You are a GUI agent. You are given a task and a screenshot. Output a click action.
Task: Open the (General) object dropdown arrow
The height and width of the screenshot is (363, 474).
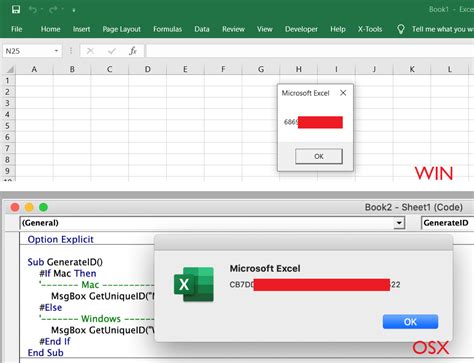[x=399, y=223]
